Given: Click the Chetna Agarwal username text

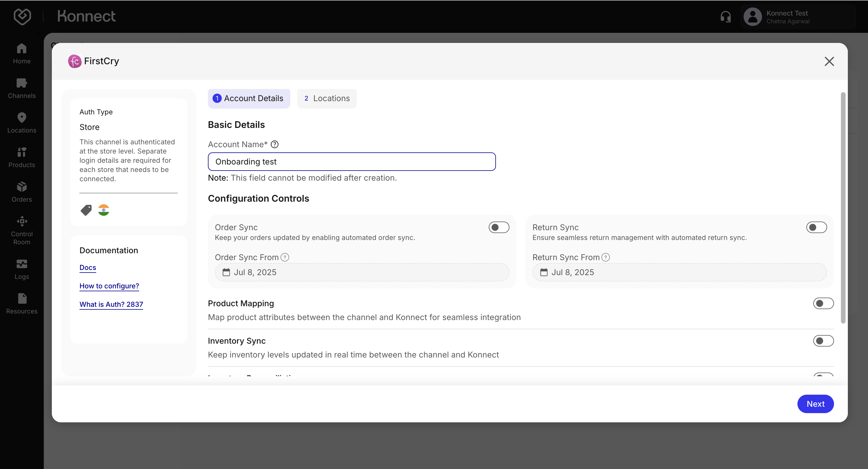Looking at the screenshot, I should (x=787, y=21).
